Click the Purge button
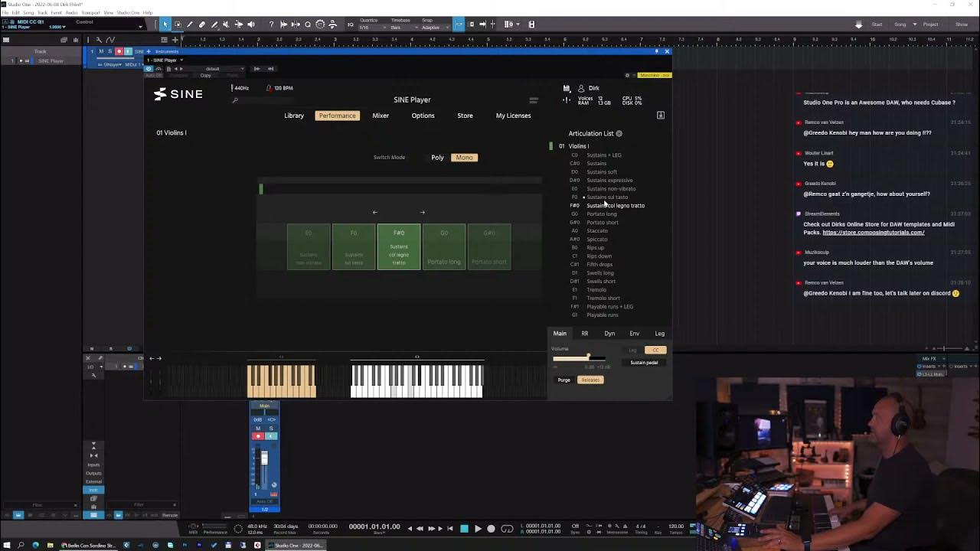 pos(564,380)
